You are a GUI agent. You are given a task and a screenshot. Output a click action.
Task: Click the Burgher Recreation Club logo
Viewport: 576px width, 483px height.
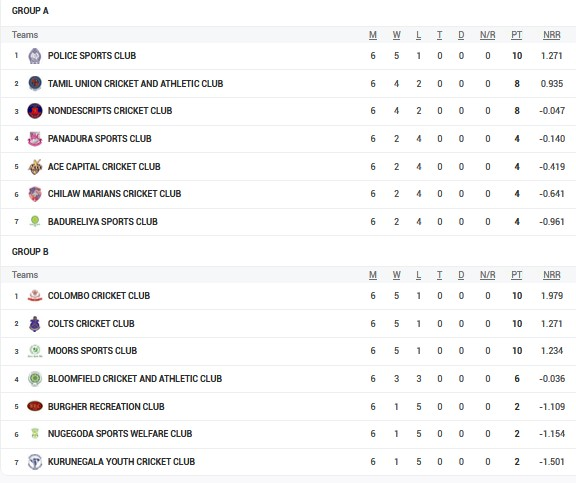(35, 406)
